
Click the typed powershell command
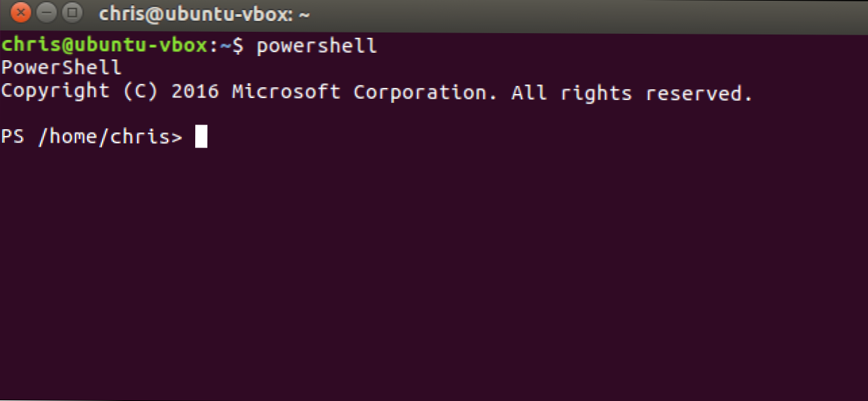pyautogui.click(x=316, y=47)
